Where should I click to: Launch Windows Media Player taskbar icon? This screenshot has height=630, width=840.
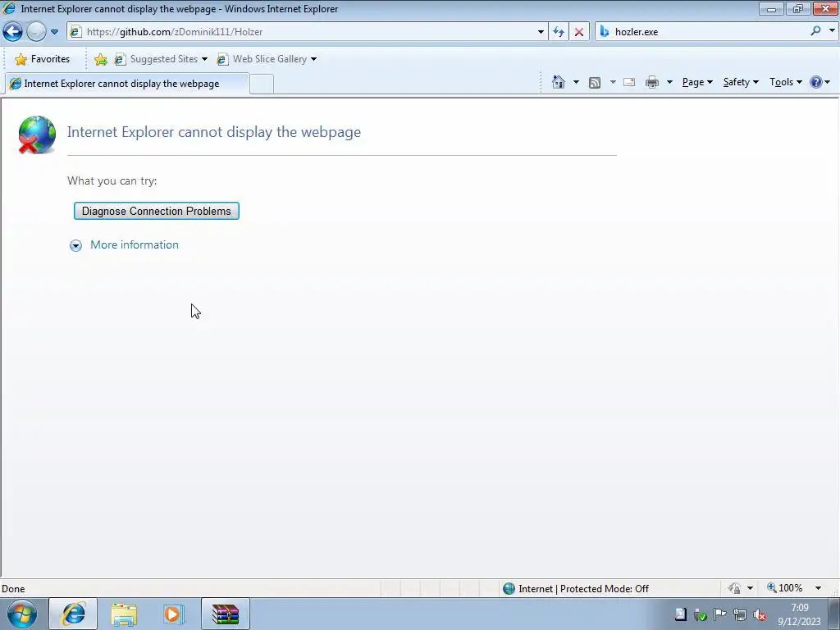[174, 614]
